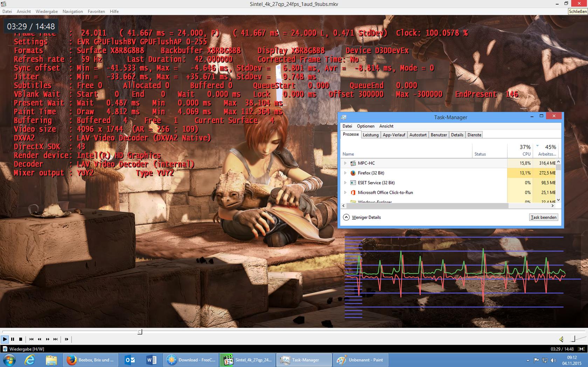Select the MPC-HC process icon
588x367 pixels.
tap(353, 163)
